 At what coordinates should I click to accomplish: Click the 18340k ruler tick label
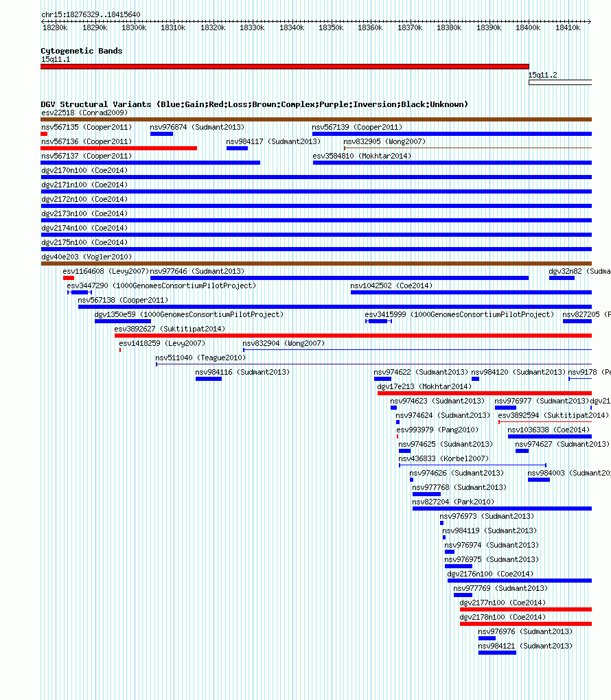tap(292, 27)
